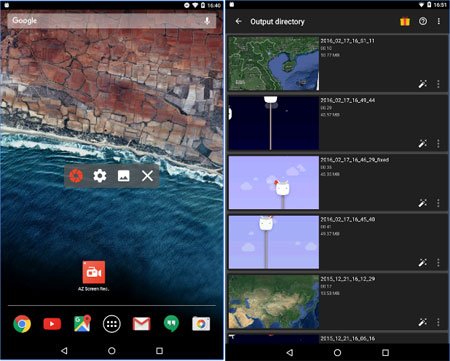Tap Back on the left phone's navigation bar
This screenshot has height=361, width=450.
pos(64,350)
